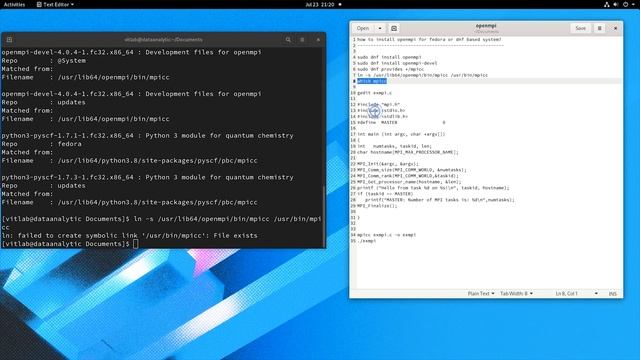Screen dimensions: 640x360
Task: Close the gedit window
Action: click(616, 28)
